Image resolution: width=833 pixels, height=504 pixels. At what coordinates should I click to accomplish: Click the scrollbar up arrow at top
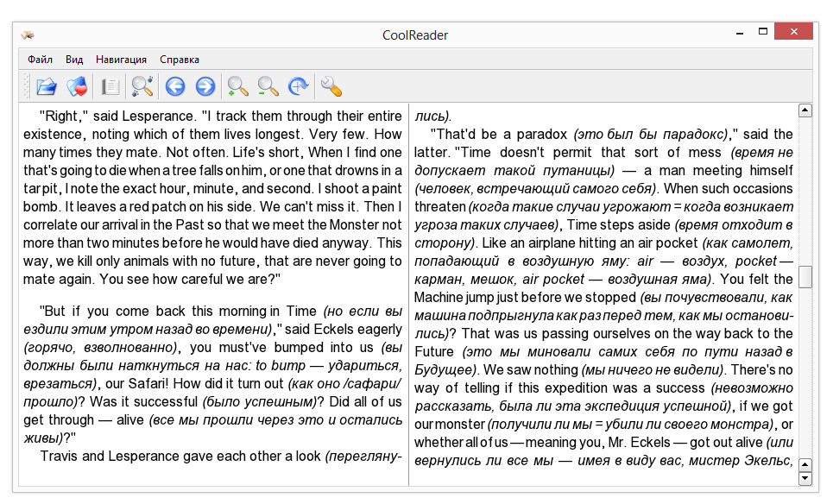pyautogui.click(x=805, y=110)
